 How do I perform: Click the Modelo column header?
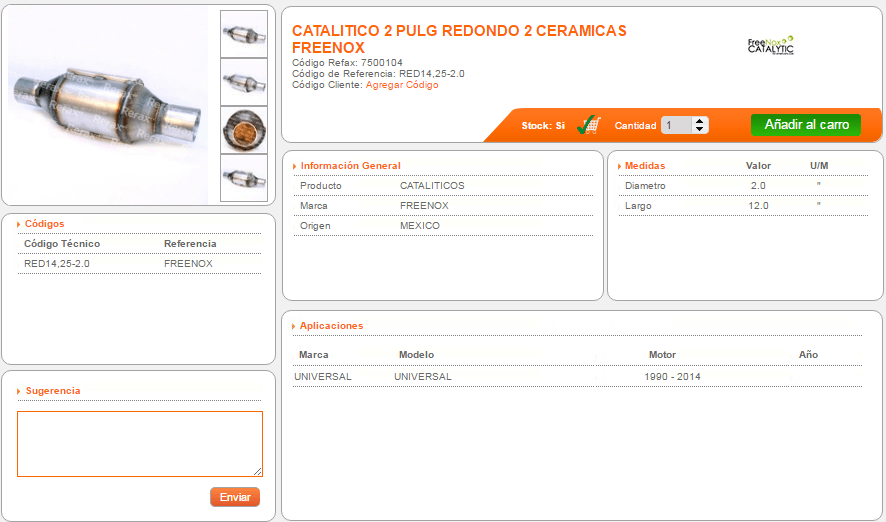tap(416, 355)
